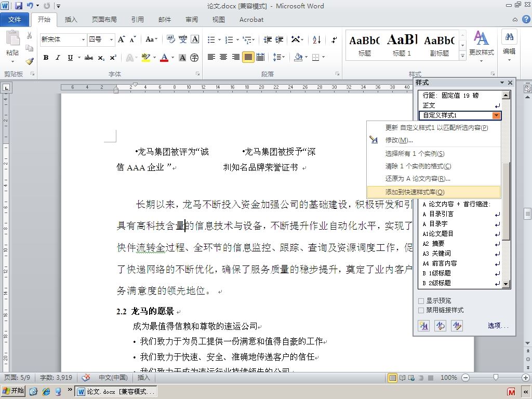532x399 pixels.
Task: Apply Subscript formatting
Action: click(x=101, y=58)
